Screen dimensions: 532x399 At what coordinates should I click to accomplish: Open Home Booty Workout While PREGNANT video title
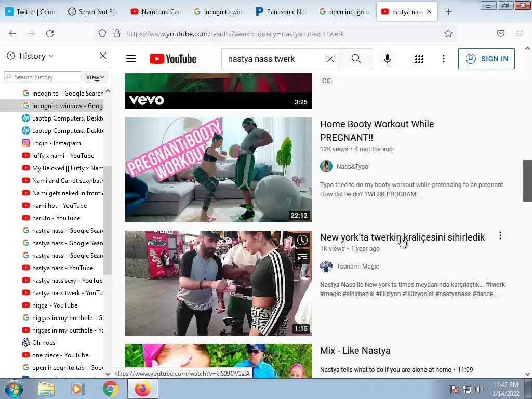[377, 130]
